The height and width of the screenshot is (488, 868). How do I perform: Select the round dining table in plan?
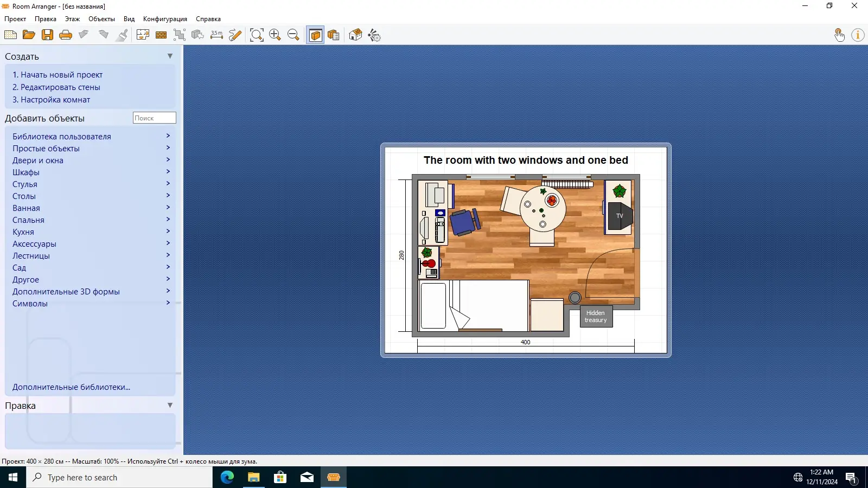[542, 209]
